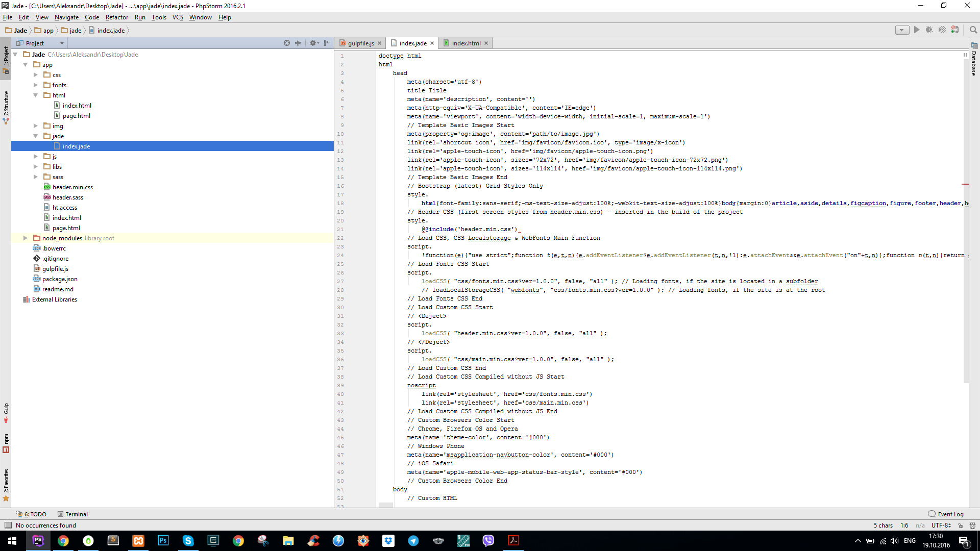Screen dimensions: 980x551
Task: Open the TODO tool window
Action: [x=32, y=514]
